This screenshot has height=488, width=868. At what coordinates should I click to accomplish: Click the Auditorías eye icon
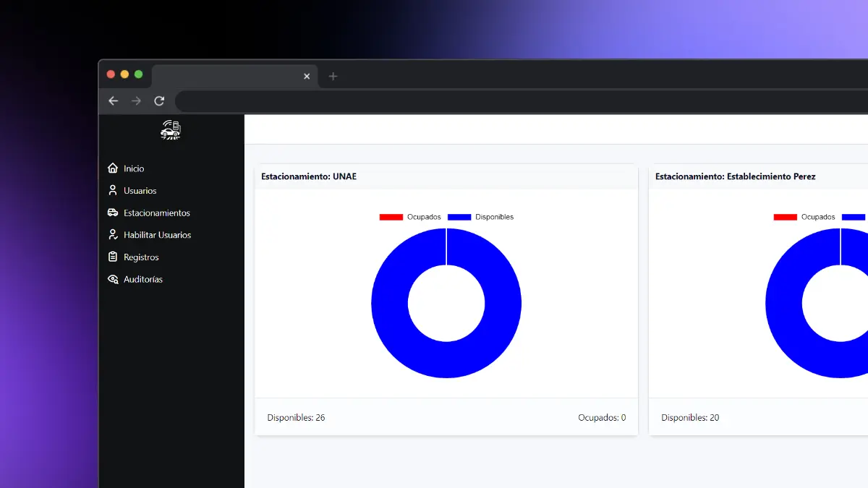click(113, 280)
